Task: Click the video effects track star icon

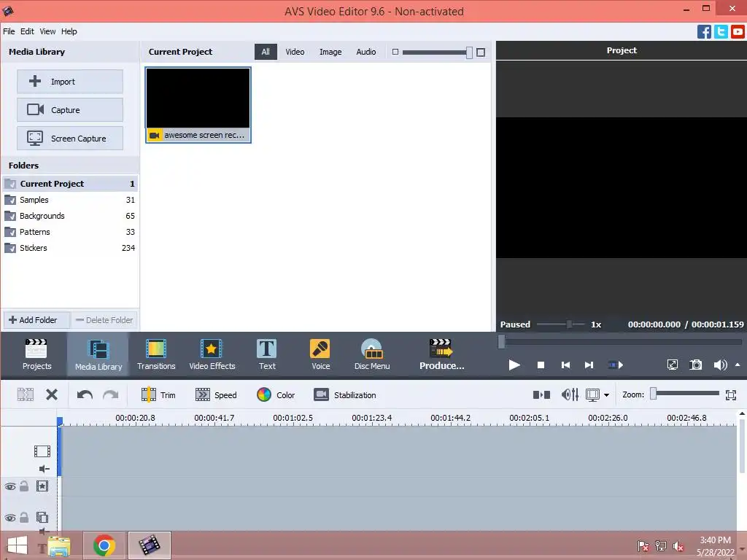Action: click(42, 486)
